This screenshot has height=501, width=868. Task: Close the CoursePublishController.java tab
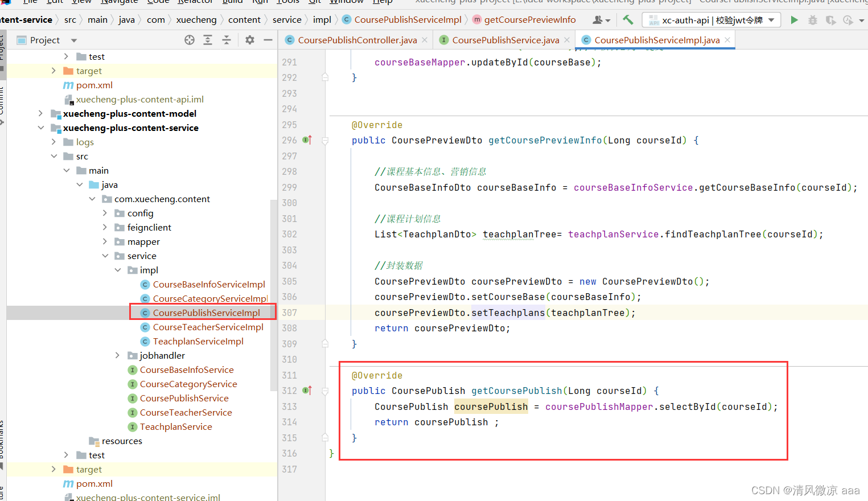(423, 40)
